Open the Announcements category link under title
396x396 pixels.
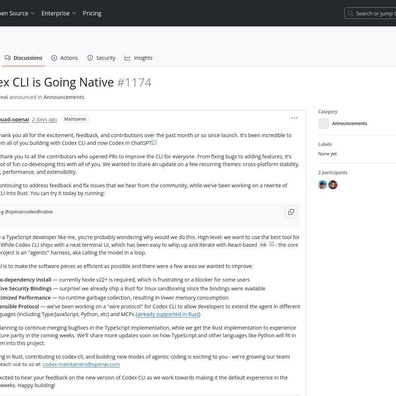pyautogui.click(x=64, y=97)
